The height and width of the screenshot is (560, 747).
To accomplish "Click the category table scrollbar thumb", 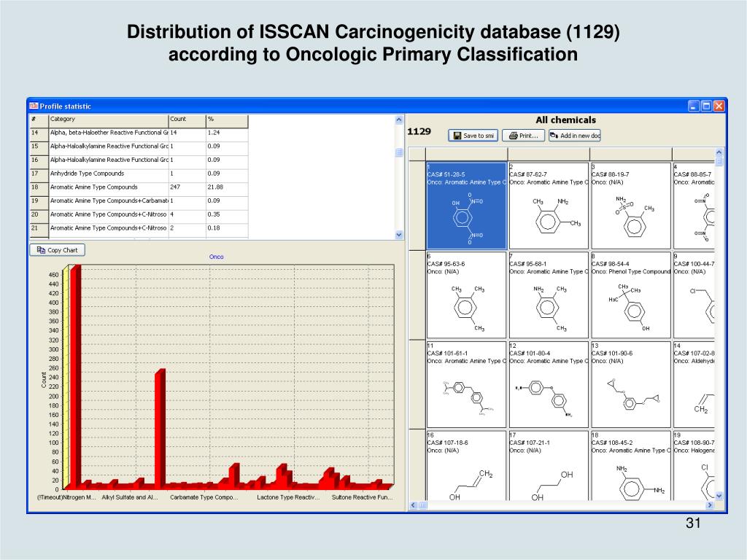I will (399, 152).
